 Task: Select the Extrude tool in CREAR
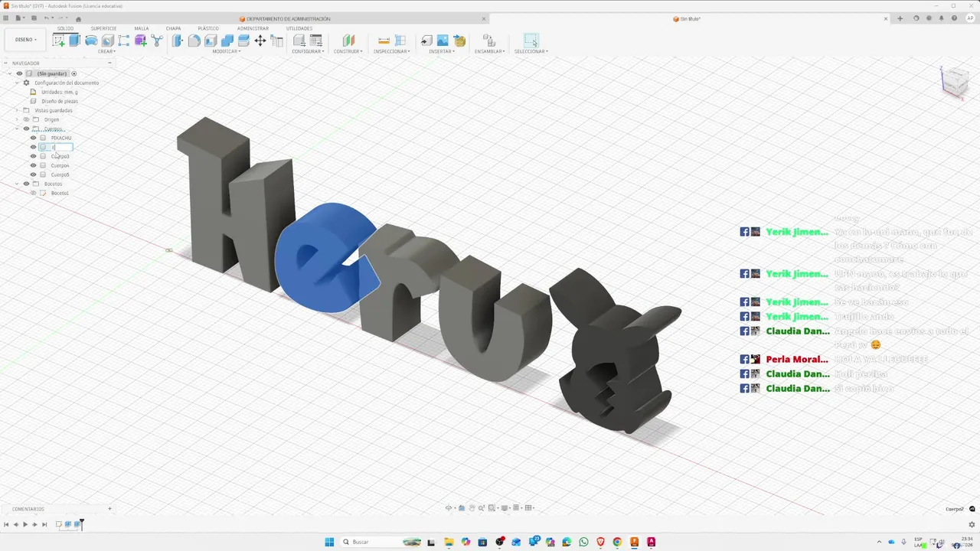tap(74, 41)
